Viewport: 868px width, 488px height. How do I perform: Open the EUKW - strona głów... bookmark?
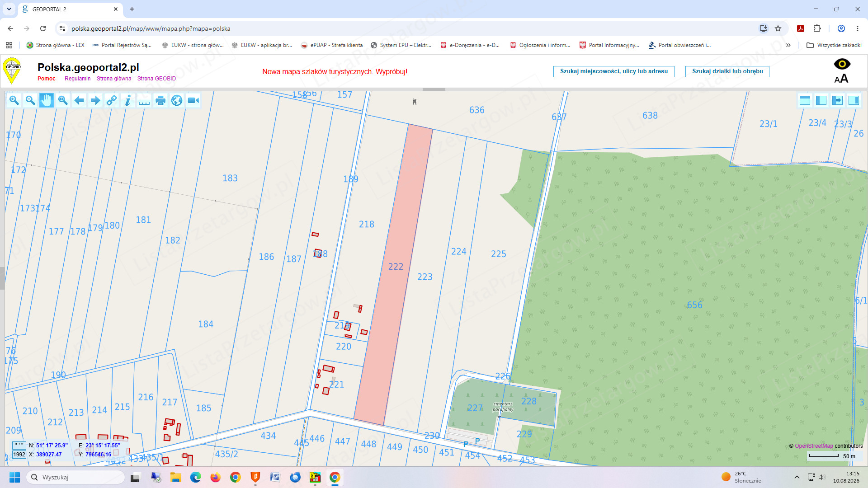pyautogui.click(x=193, y=45)
